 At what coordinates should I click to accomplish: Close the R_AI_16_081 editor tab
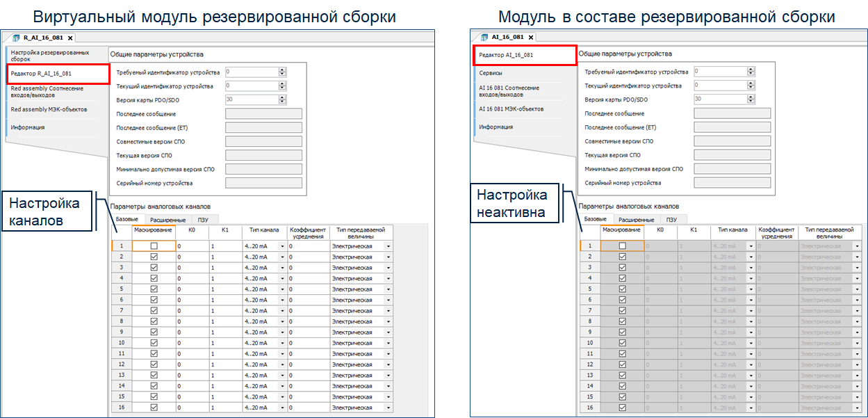coord(70,38)
